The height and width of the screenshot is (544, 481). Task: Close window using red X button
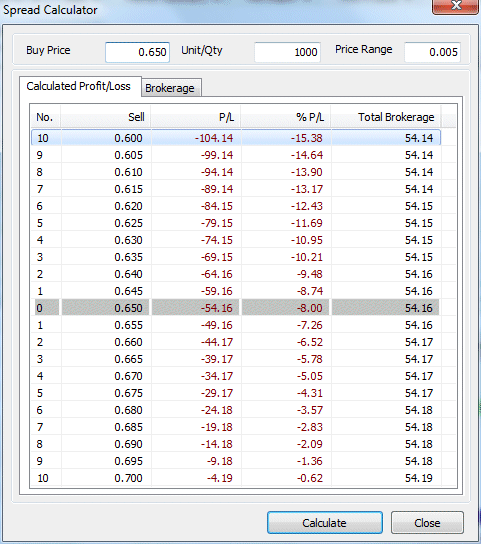[x=456, y=6]
